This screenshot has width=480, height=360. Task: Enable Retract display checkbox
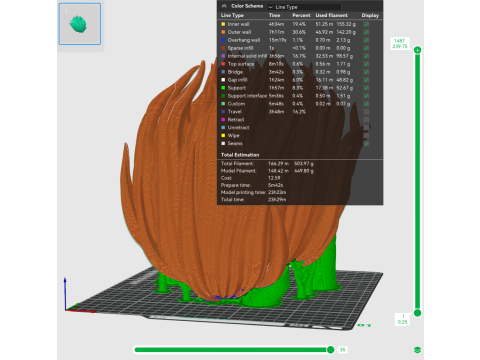click(366, 120)
